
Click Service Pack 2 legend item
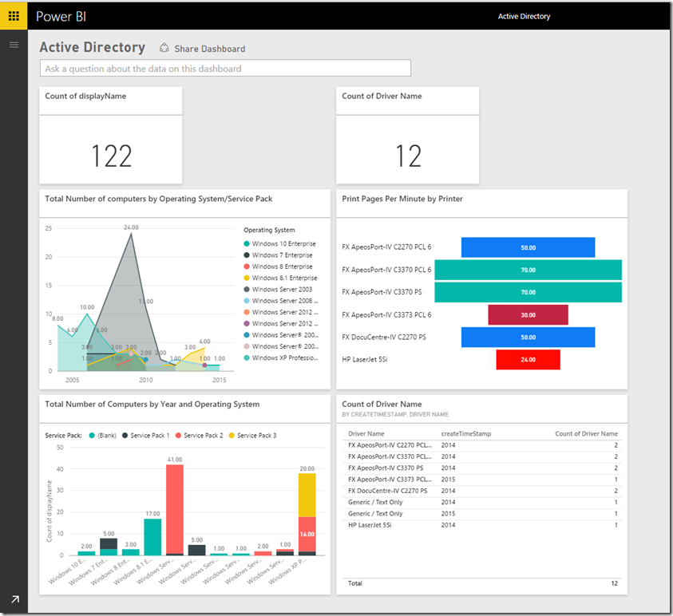[199, 436]
